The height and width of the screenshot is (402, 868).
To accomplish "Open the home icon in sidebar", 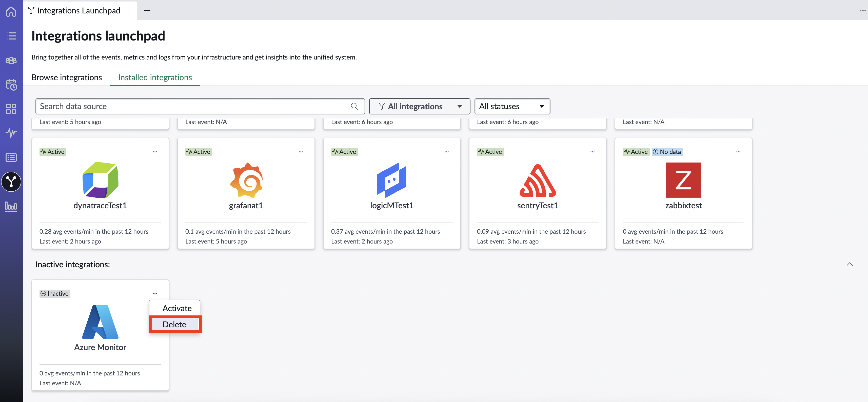I will point(11,11).
